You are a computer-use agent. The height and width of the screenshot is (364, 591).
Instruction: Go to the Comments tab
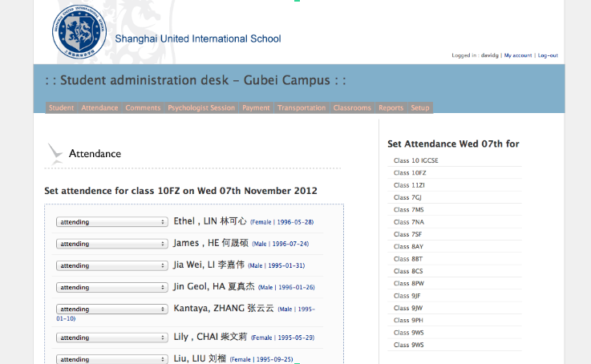coord(143,107)
